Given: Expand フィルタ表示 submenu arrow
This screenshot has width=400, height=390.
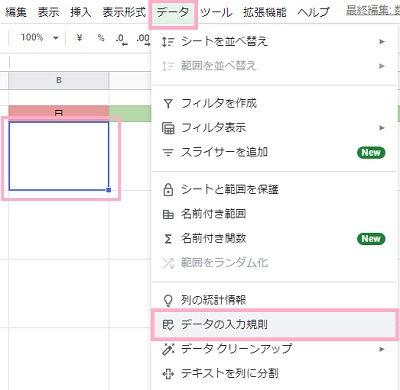Looking at the screenshot, I should click(382, 128).
